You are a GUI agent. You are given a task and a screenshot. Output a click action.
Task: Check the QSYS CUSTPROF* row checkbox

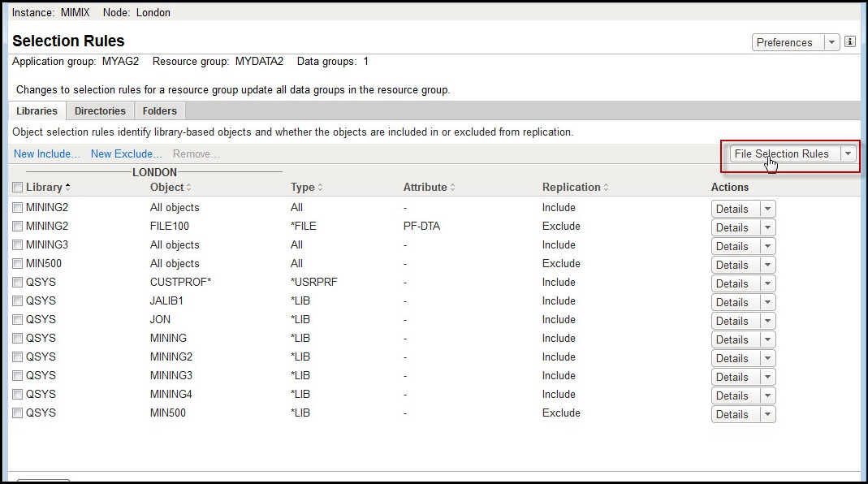point(18,283)
